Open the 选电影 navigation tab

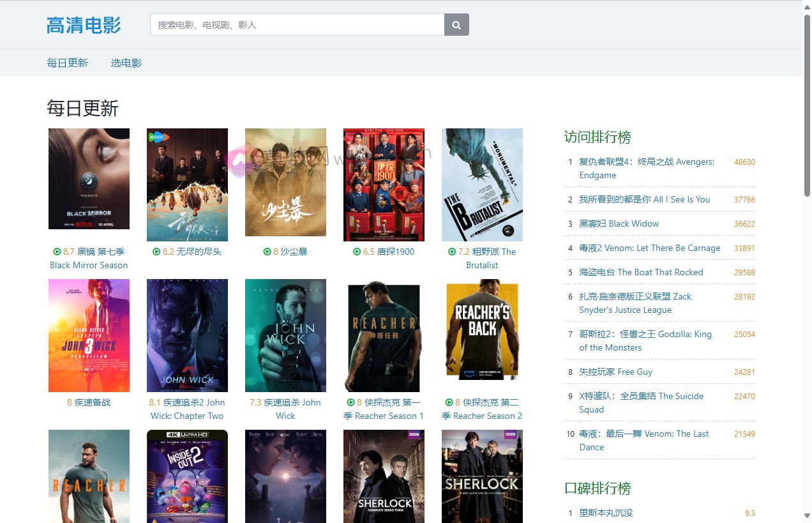click(x=126, y=63)
